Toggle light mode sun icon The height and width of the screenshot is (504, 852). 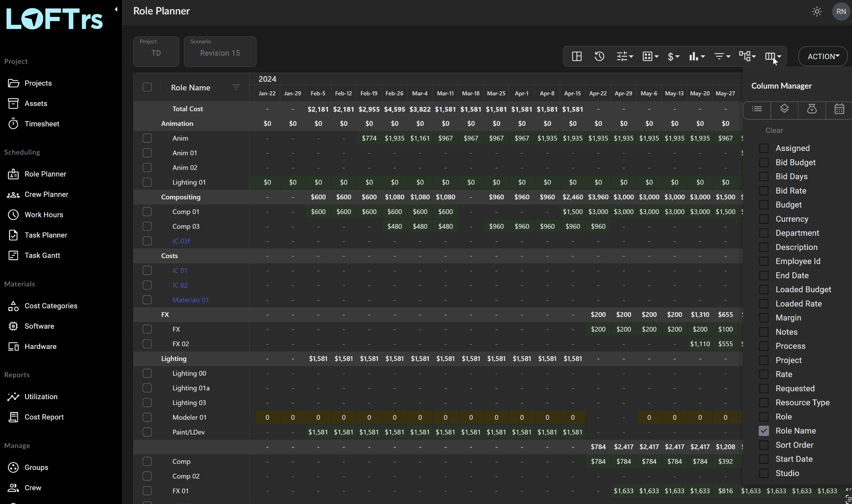pyautogui.click(x=817, y=12)
